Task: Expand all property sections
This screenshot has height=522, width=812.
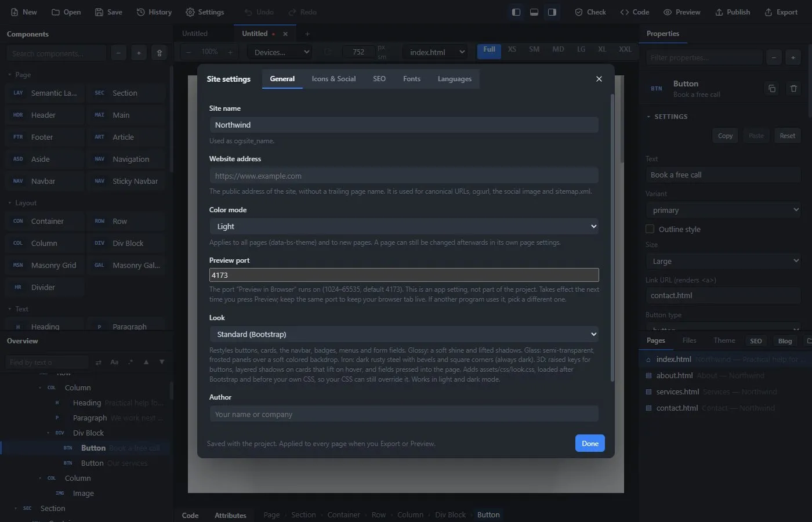Action: click(x=793, y=57)
